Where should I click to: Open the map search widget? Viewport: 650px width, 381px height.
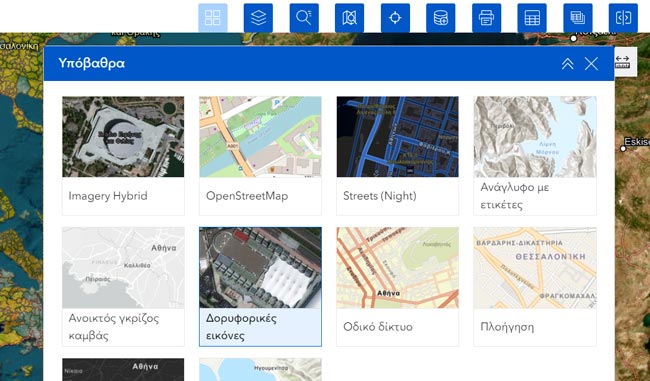pos(349,18)
